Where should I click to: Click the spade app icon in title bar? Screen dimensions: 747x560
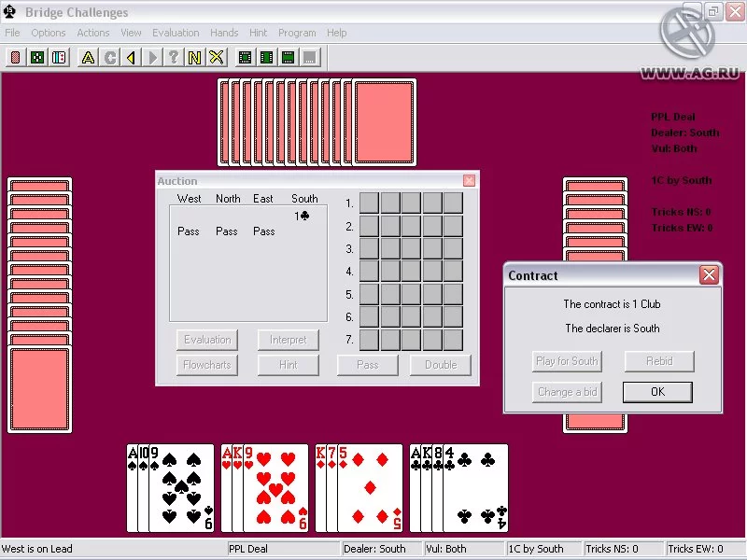[x=10, y=12]
